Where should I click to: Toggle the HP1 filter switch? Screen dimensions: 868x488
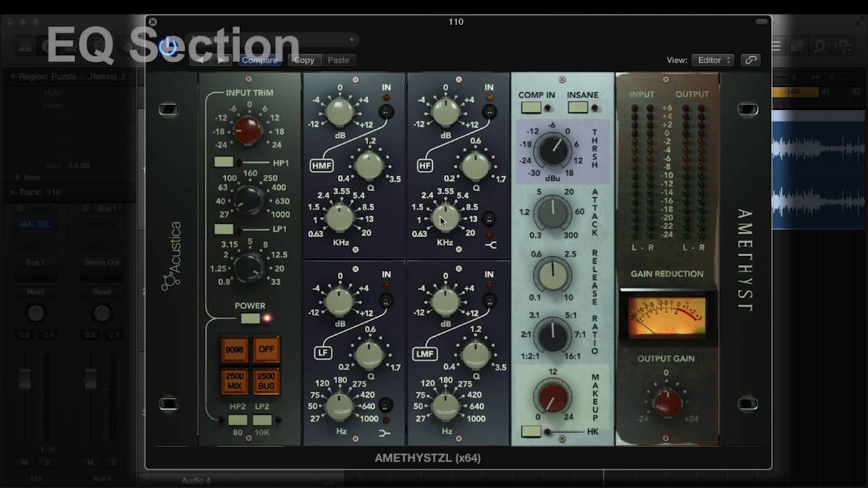click(224, 162)
